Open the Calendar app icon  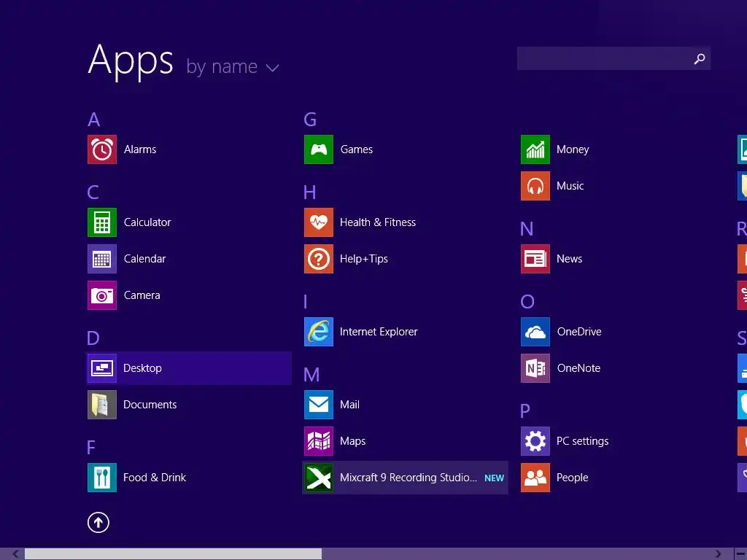click(x=102, y=259)
